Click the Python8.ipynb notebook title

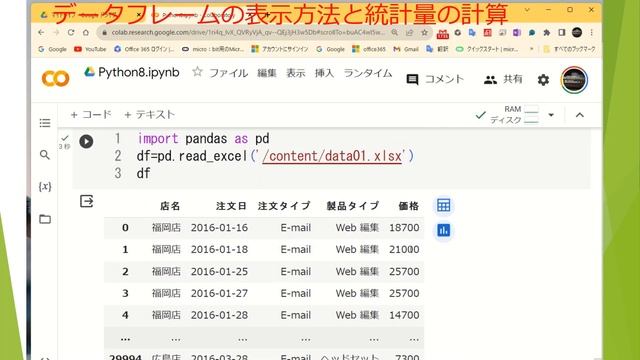pos(139,73)
